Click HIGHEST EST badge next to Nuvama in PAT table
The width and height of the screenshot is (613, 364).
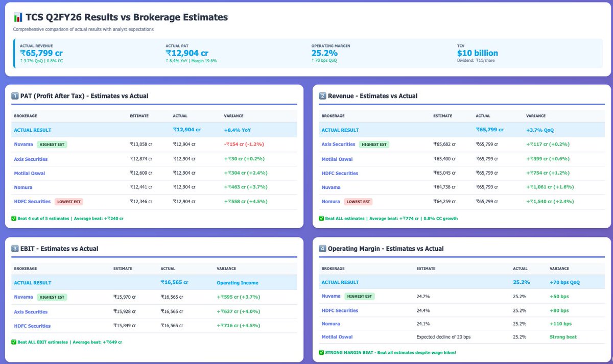52,144
